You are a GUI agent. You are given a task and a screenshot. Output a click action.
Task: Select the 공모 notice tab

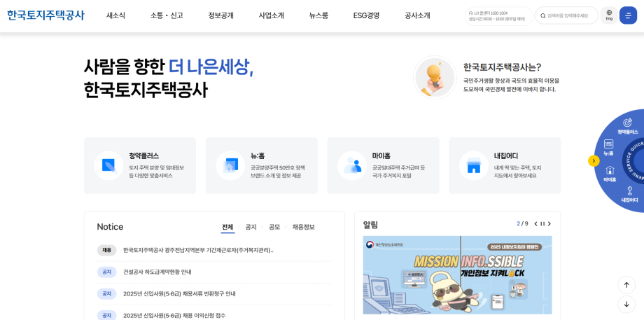pos(274,227)
